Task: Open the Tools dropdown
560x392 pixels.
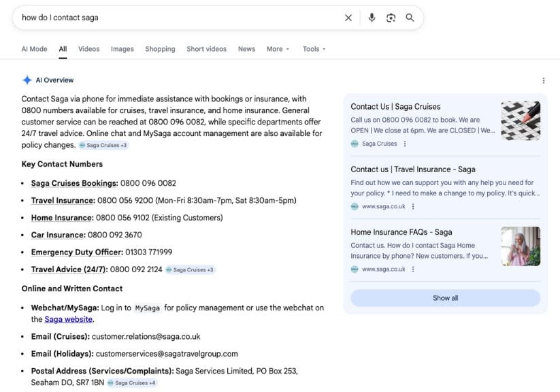Action: (x=314, y=49)
